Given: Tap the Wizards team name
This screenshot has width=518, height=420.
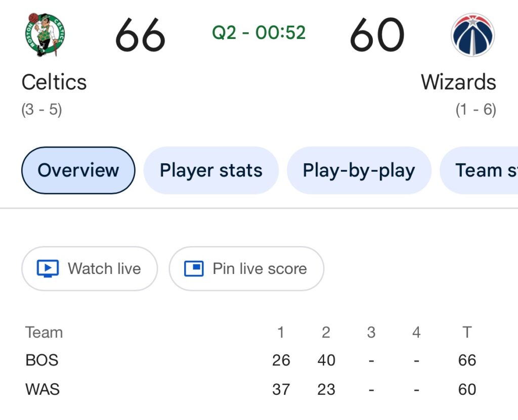Looking at the screenshot, I should 458,82.
